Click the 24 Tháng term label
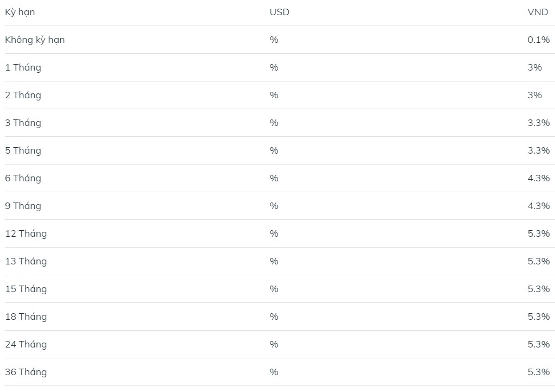 [26, 344]
